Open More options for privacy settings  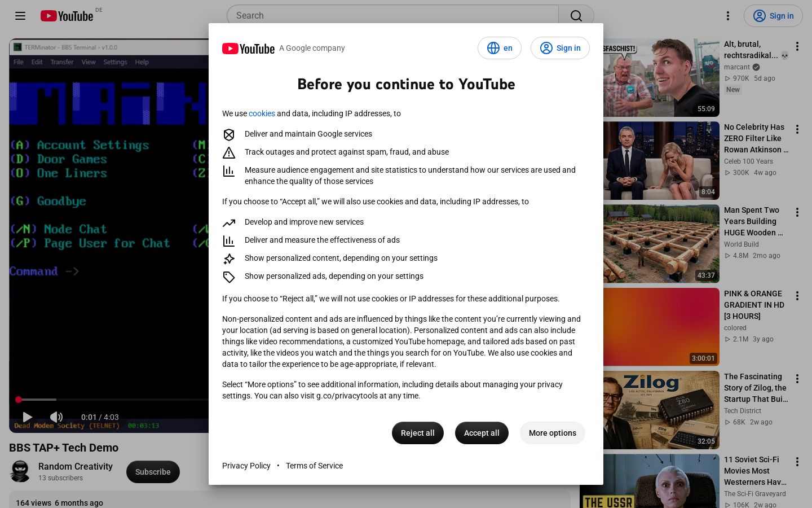(x=553, y=433)
